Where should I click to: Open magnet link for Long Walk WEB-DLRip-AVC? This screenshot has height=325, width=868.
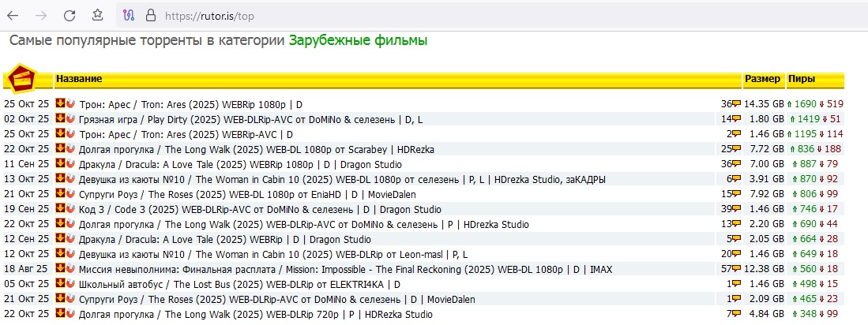click(x=70, y=222)
